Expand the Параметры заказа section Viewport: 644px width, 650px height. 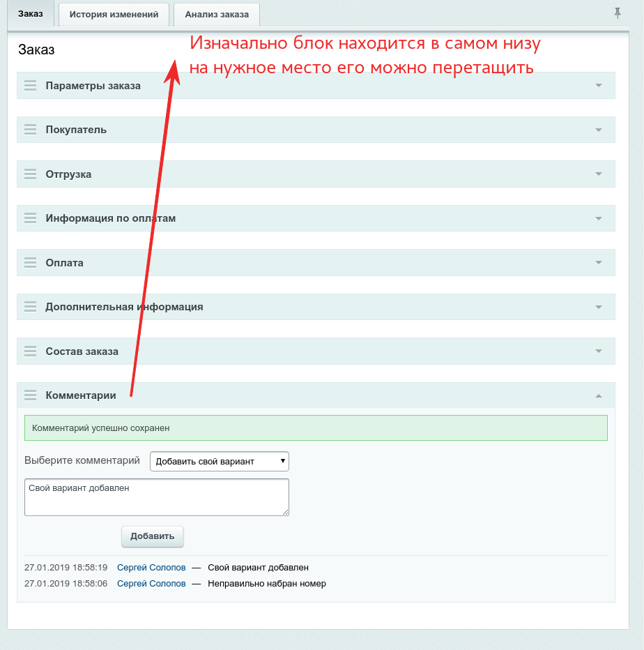pyautogui.click(x=598, y=85)
